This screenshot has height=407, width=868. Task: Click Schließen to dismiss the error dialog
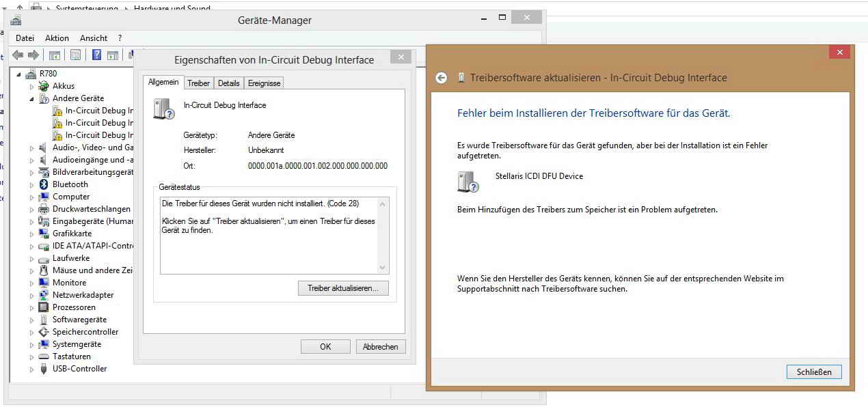pyautogui.click(x=814, y=372)
